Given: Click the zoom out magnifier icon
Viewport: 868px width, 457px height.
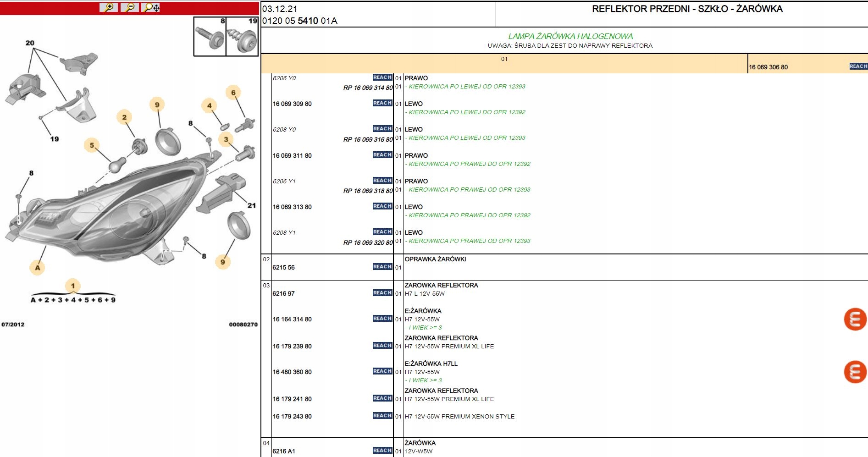Looking at the screenshot, I should tap(130, 7).
